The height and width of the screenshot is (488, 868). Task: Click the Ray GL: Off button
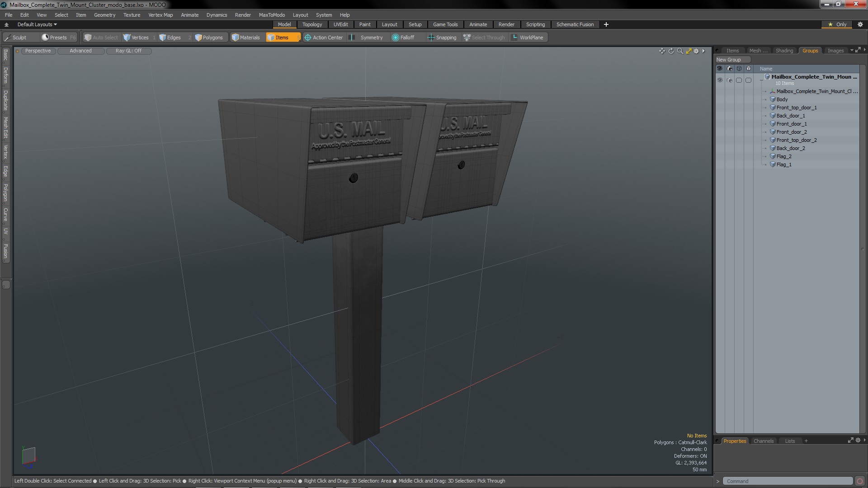pyautogui.click(x=128, y=51)
